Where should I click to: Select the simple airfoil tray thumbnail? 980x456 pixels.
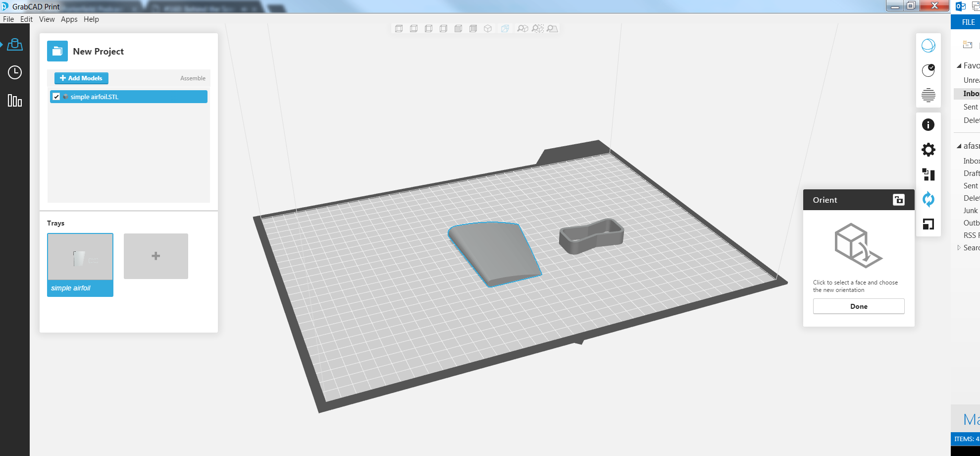click(x=80, y=257)
